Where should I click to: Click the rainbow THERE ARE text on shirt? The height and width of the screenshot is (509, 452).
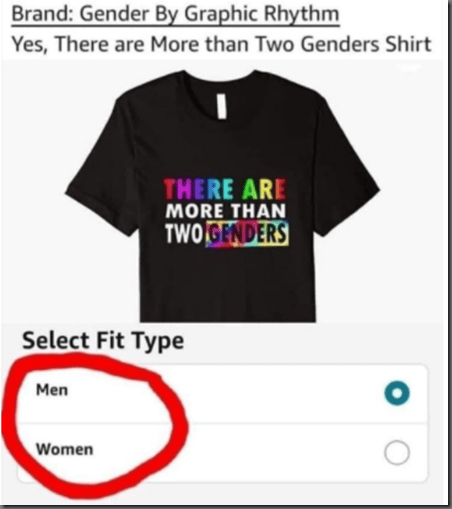coord(225,189)
